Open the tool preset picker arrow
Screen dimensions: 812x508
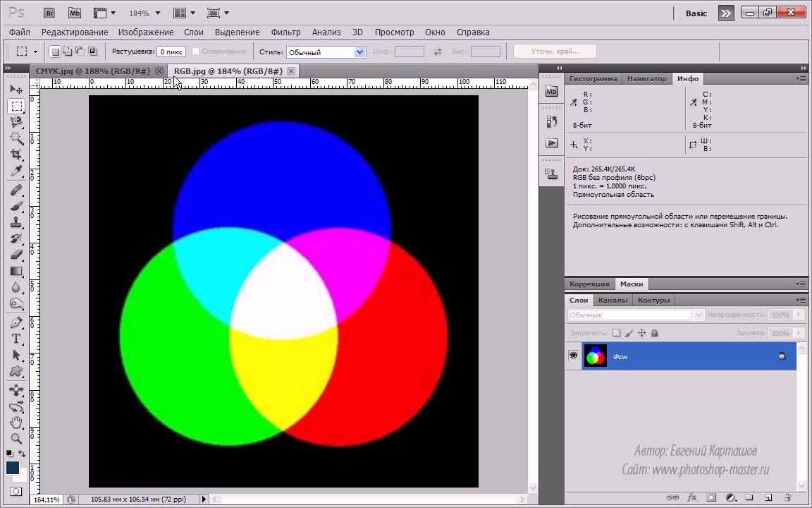click(35, 52)
